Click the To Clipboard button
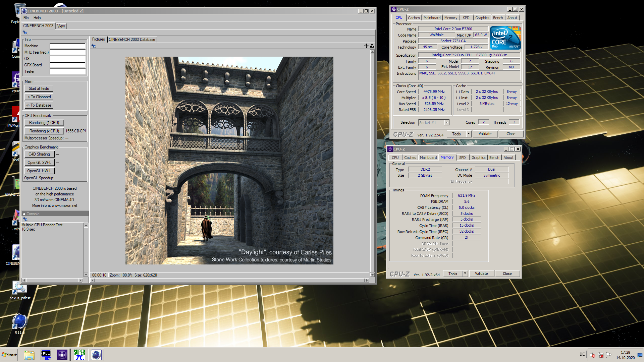Viewport: 644px width, 362px height. pos(39,97)
